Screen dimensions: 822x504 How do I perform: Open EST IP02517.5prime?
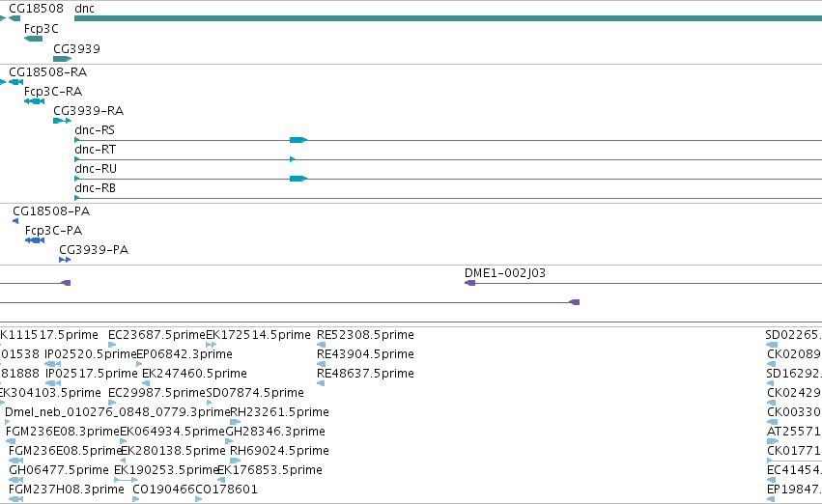[x=91, y=374]
